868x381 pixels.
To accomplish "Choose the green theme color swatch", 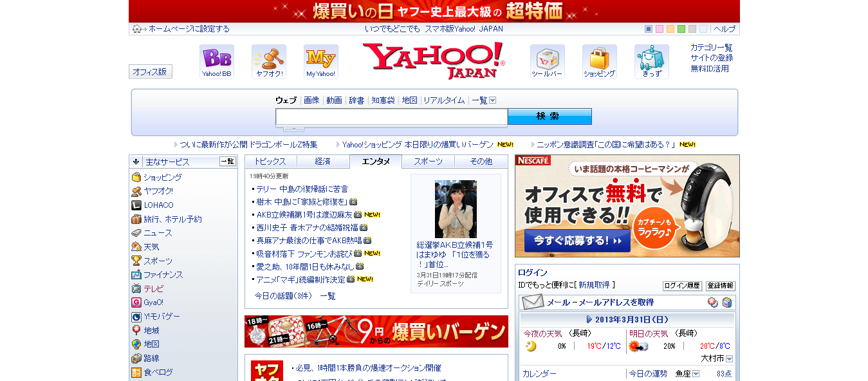I will [681, 29].
